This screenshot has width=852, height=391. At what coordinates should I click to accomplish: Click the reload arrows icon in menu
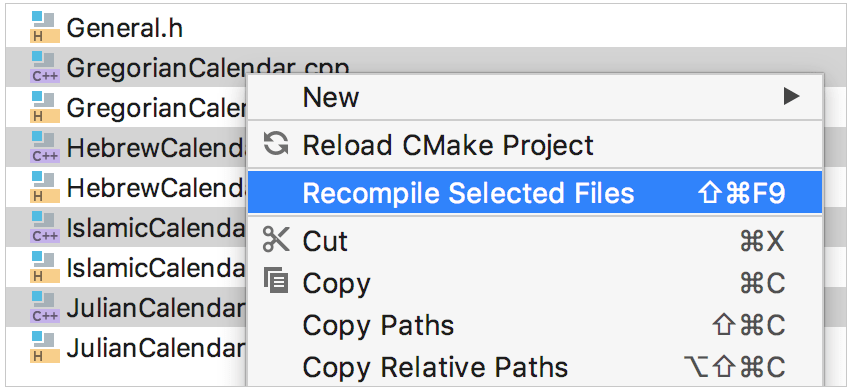pyautogui.click(x=276, y=144)
